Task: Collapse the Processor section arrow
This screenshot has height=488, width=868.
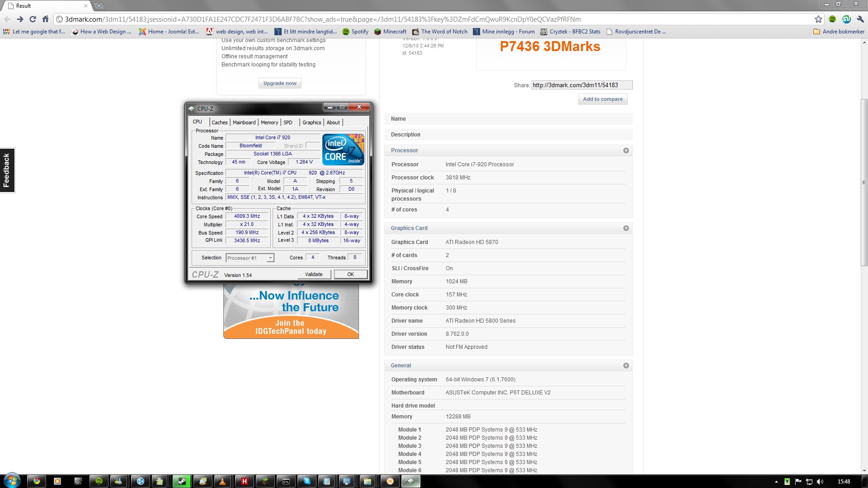Action: pyautogui.click(x=626, y=150)
